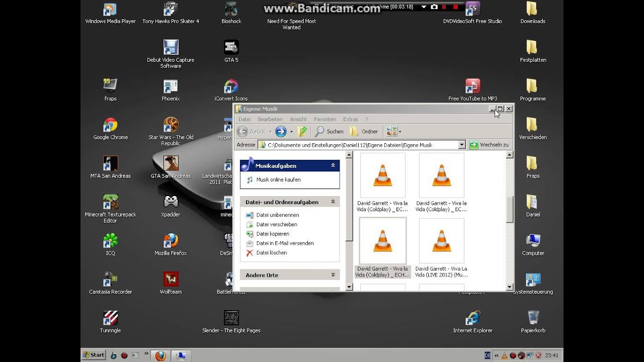Collapse the Musikaufgaben panel
This screenshot has width=644, height=362.
point(333,165)
